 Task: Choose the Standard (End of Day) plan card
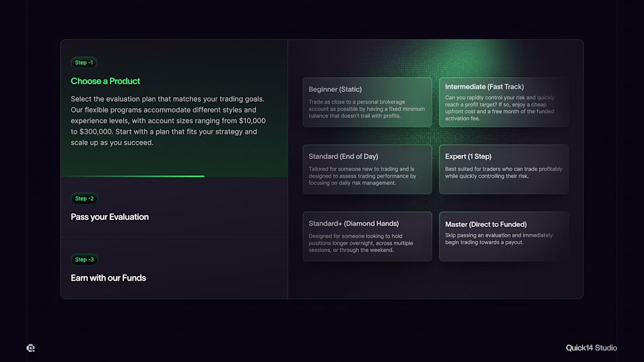click(x=367, y=170)
